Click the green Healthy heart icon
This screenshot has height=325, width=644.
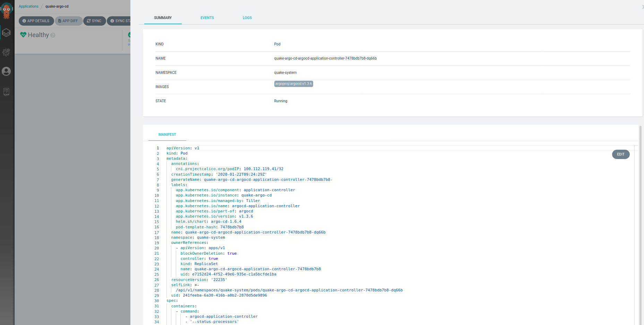(x=23, y=35)
